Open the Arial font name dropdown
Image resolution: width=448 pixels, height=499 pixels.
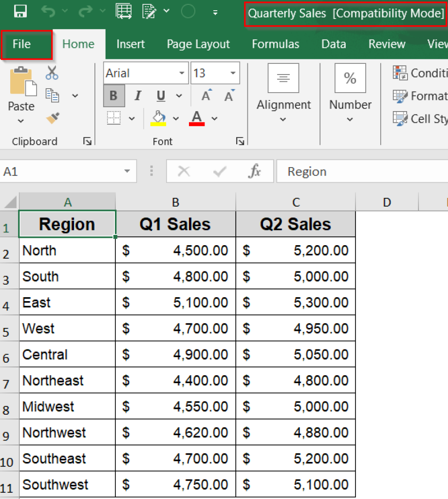(182, 73)
